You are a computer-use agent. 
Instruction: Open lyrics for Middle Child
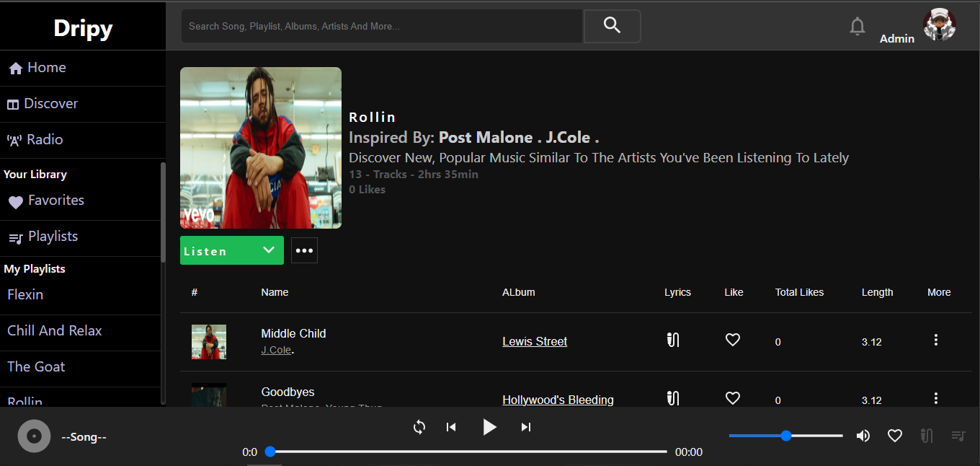673,340
